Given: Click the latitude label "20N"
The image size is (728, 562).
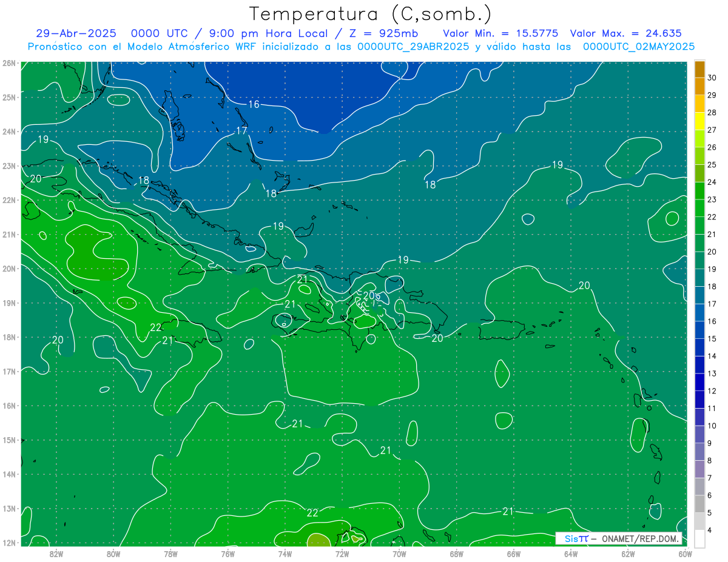Looking at the screenshot, I should [x=8, y=269].
